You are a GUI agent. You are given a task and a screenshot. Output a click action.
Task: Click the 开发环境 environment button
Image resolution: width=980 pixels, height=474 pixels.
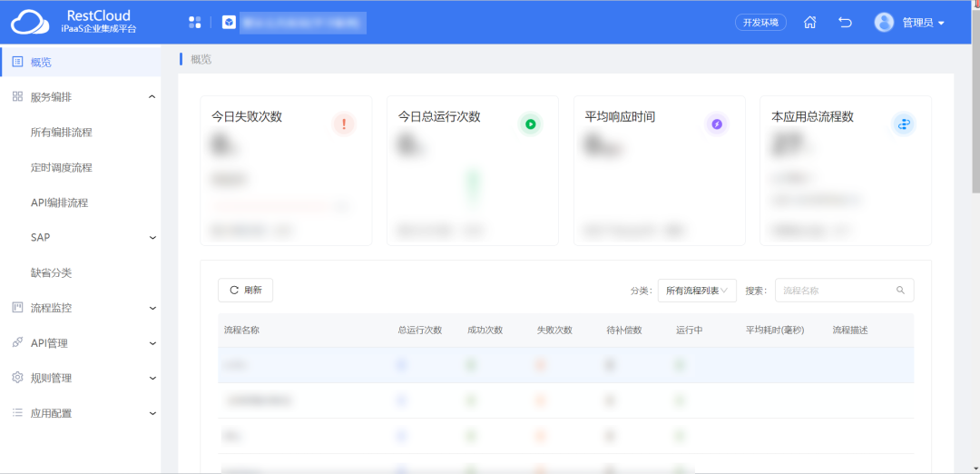(760, 23)
